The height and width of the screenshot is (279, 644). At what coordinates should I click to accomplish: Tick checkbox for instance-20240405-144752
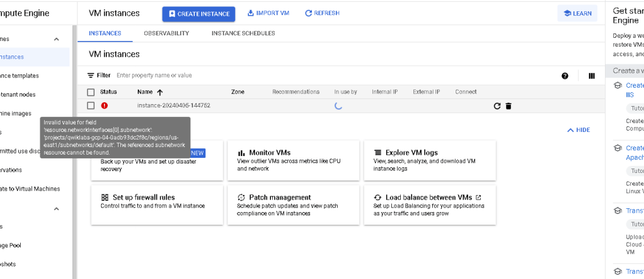(91, 106)
